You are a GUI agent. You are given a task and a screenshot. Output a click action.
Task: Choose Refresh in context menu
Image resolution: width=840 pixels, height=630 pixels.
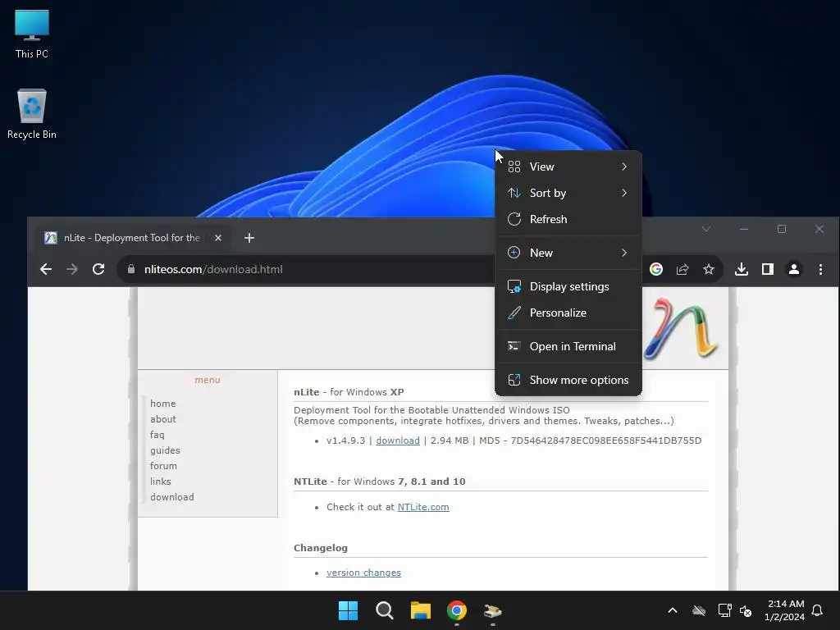568,219
